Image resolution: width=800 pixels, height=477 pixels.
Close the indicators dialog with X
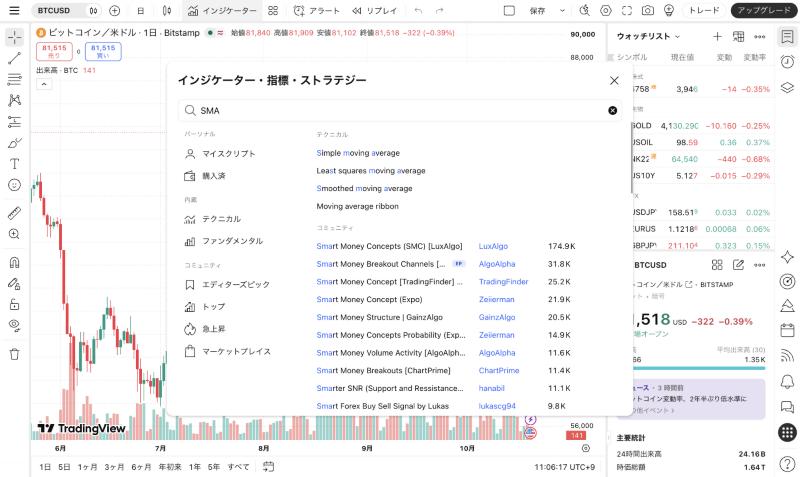[614, 80]
